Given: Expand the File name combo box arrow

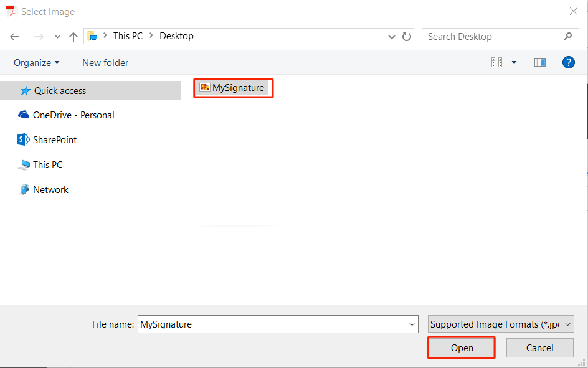Looking at the screenshot, I should point(412,324).
